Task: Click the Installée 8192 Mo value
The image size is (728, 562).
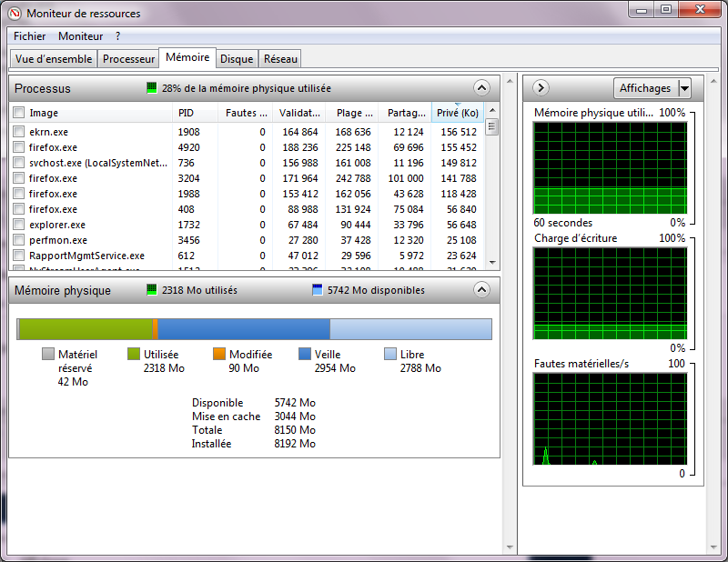Action: coord(295,444)
